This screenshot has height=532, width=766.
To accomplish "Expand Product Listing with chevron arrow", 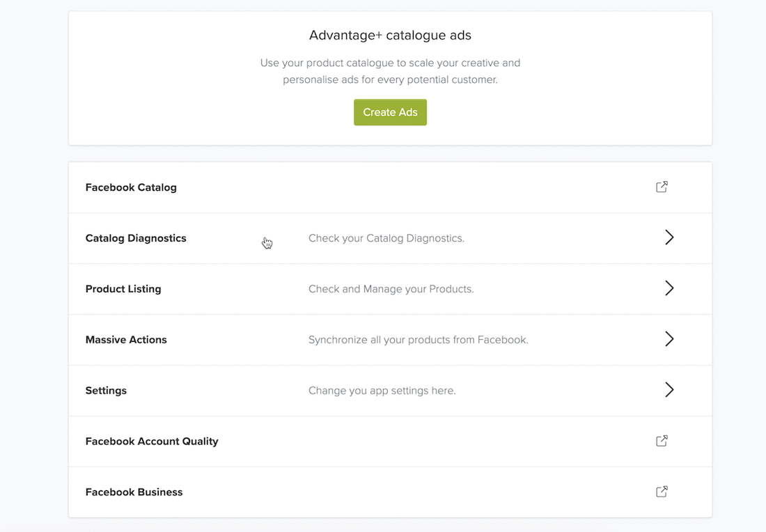I will coord(669,288).
